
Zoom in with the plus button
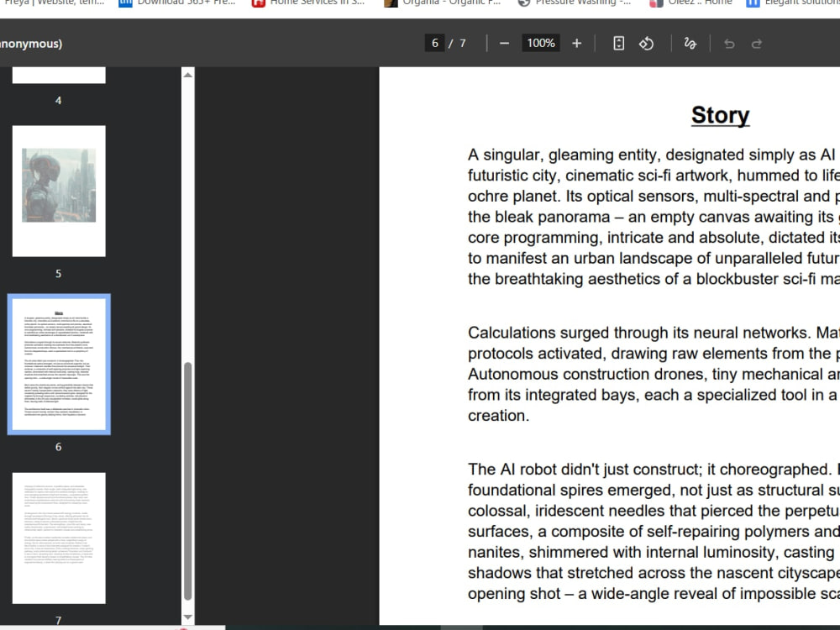coord(576,44)
